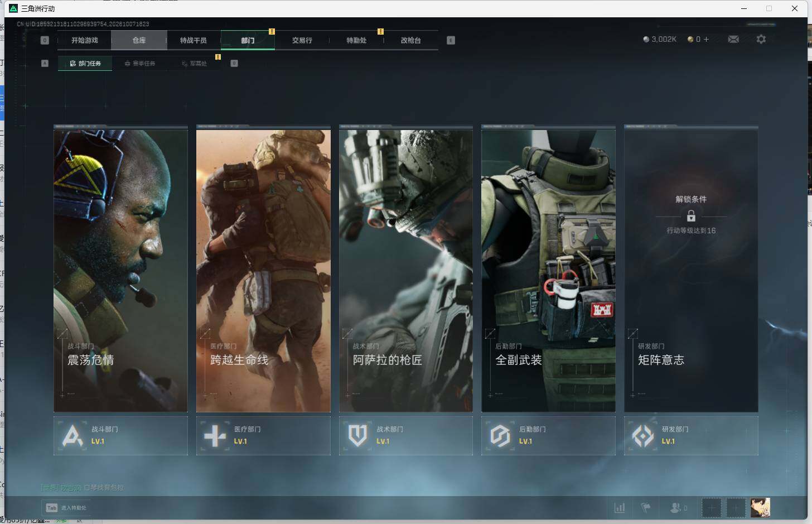Open the 全副武装 logistics mission card
Image resolution: width=812 pixels, height=524 pixels.
pos(548,269)
